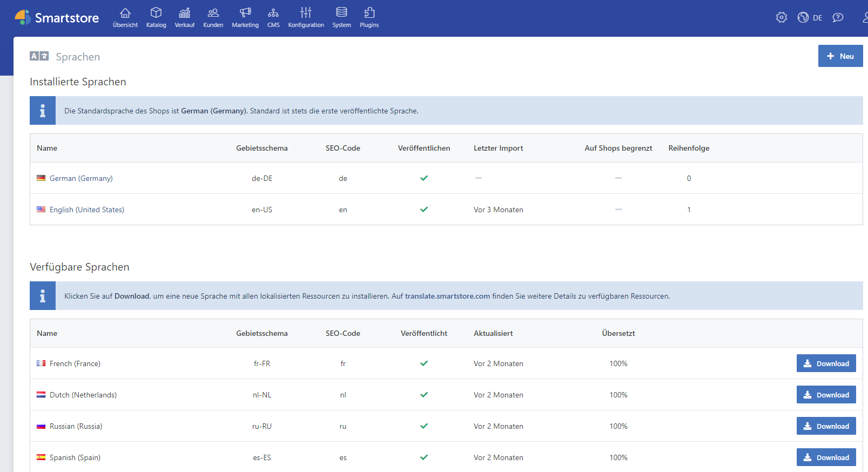Download the French (France) language
This screenshot has width=868, height=472.
coord(826,363)
